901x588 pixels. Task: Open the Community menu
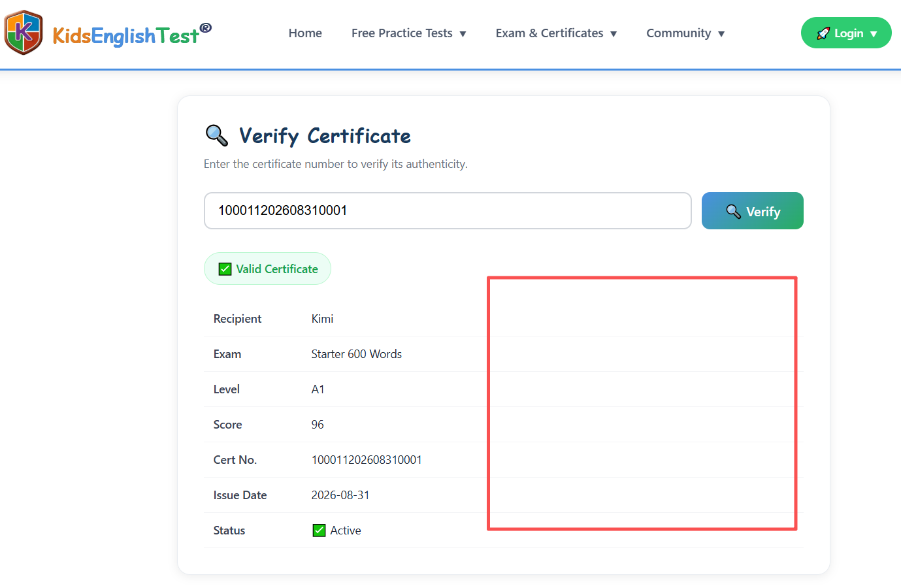685,33
